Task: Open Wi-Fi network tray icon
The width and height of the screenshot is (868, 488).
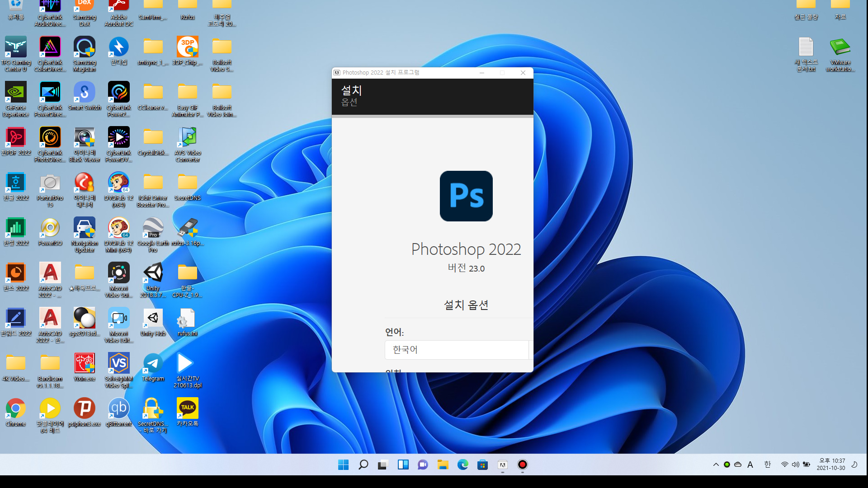Action: click(784, 465)
